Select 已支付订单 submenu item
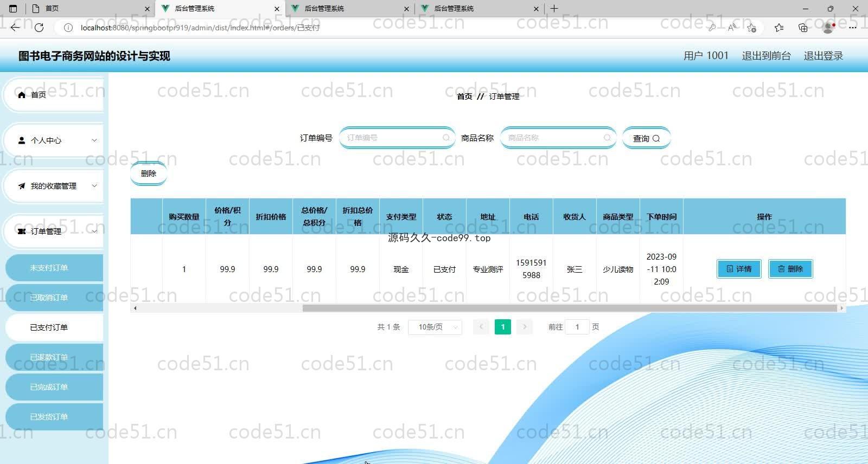This screenshot has width=868, height=464. 54,327
